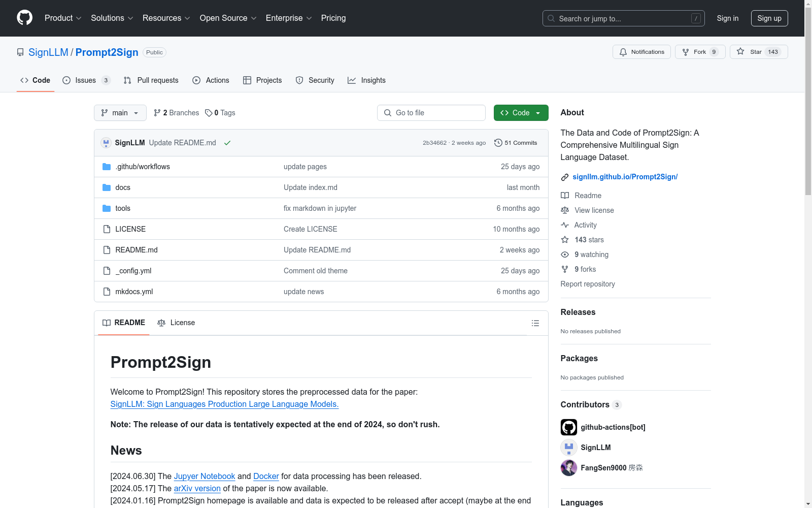Click the Sign up button
This screenshot has width=812, height=508.
coord(769,18)
